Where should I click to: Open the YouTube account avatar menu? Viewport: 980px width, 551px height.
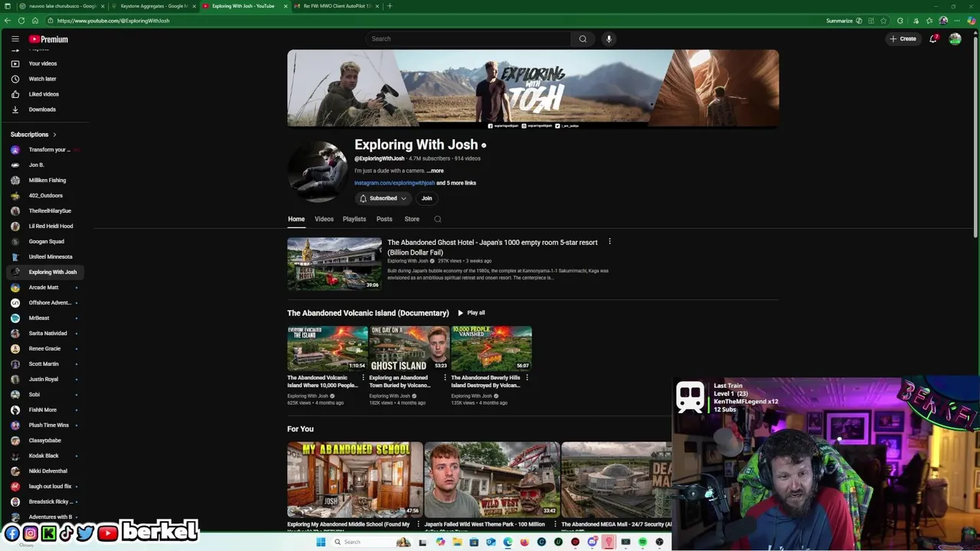(955, 39)
